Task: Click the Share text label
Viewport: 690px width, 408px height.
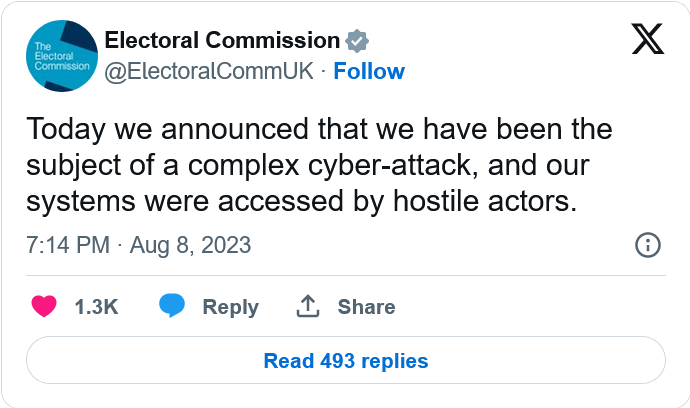Action: click(366, 307)
